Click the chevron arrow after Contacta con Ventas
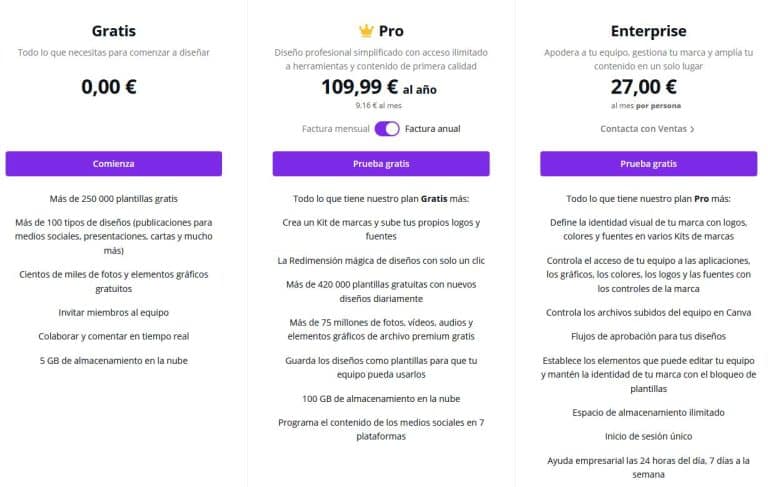 point(692,129)
